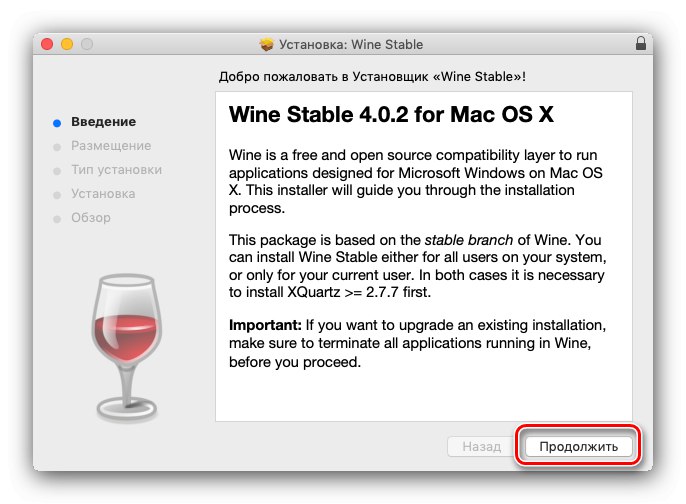Image resolution: width=686 pixels, height=504 pixels.
Task: Click the heading Wine Stable 4.0.2 for Mac OS X
Action: coord(391,115)
